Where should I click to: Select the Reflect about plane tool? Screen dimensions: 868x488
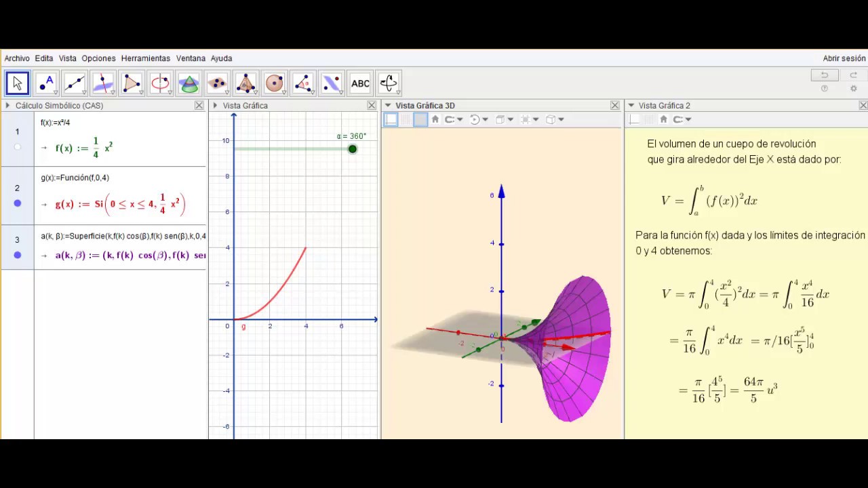click(x=331, y=83)
